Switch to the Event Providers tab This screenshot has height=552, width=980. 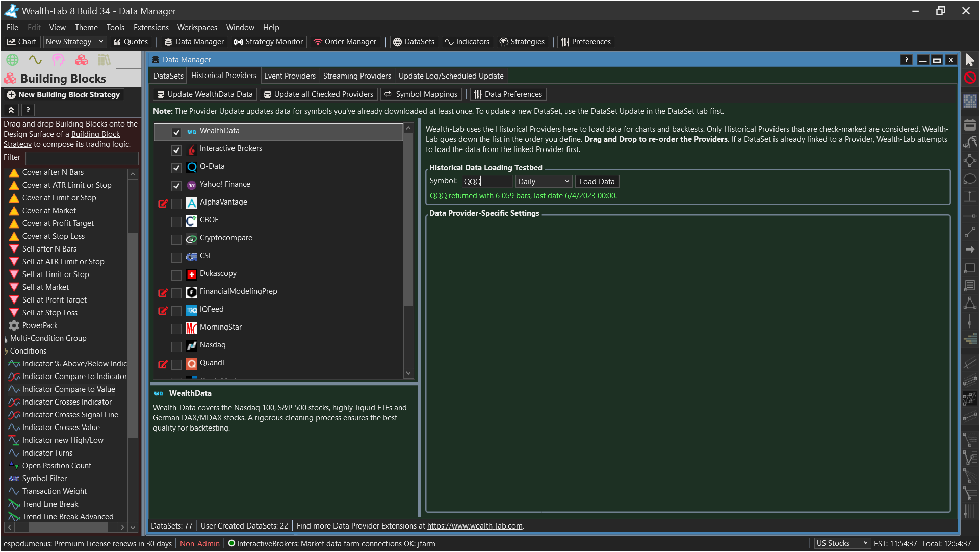pos(290,76)
